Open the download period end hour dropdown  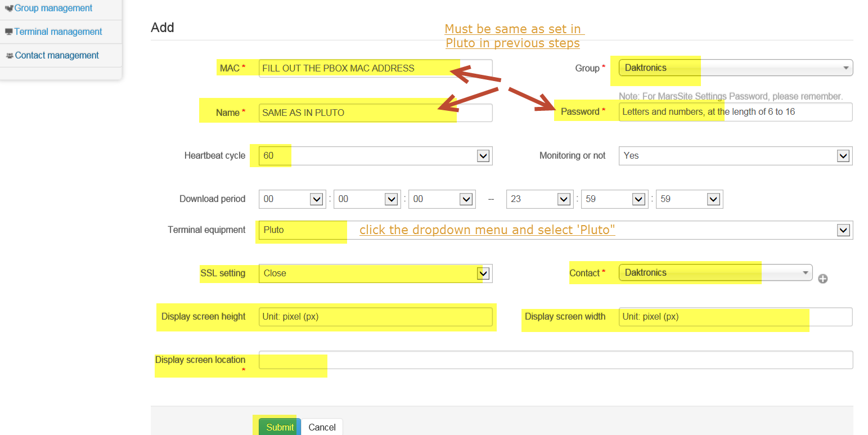pyautogui.click(x=540, y=199)
